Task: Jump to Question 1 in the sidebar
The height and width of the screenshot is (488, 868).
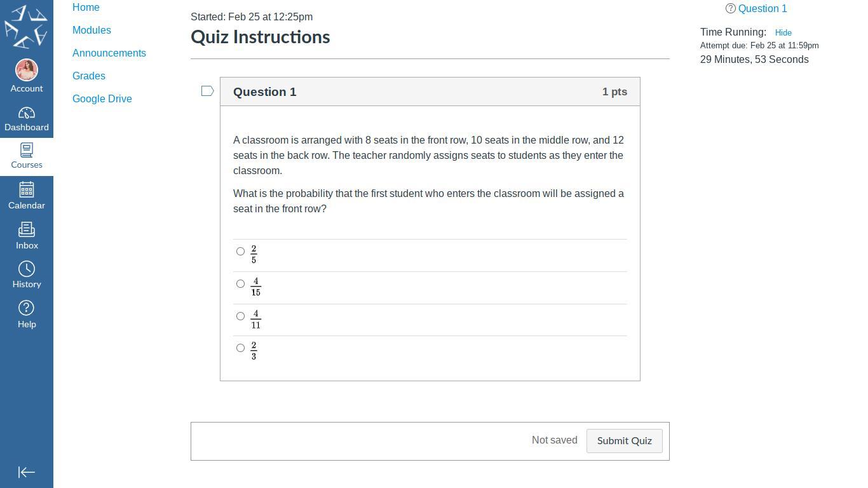Action: 762,9
